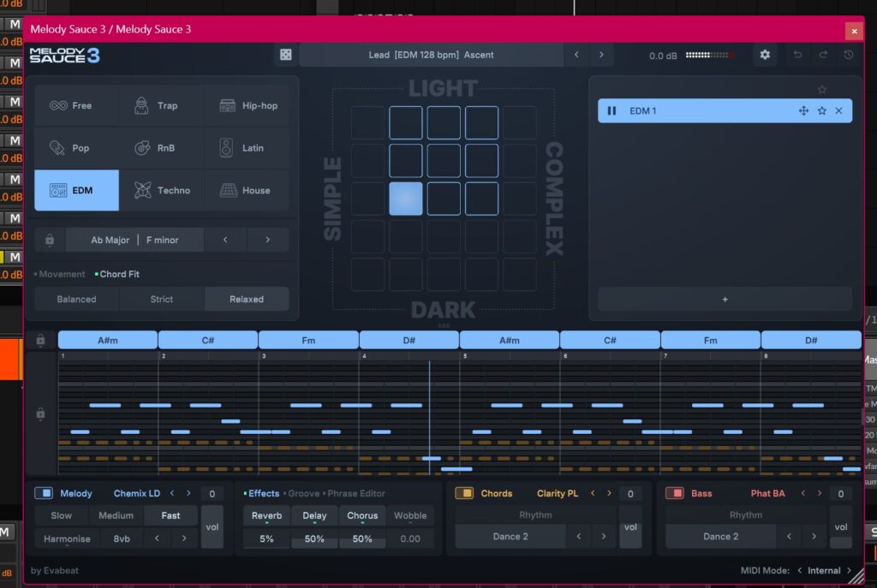Image resolution: width=877 pixels, height=588 pixels.
Task: Click the drag-move icon on EDM 1
Action: click(803, 111)
